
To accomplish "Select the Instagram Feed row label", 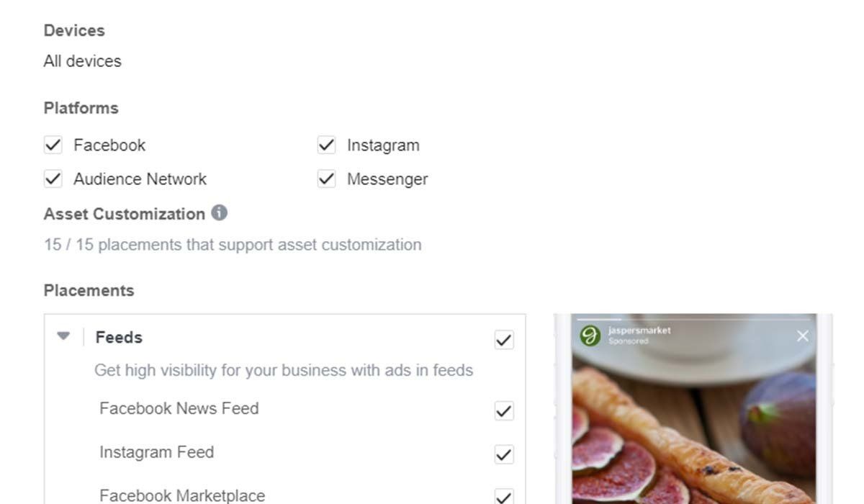I will click(156, 452).
